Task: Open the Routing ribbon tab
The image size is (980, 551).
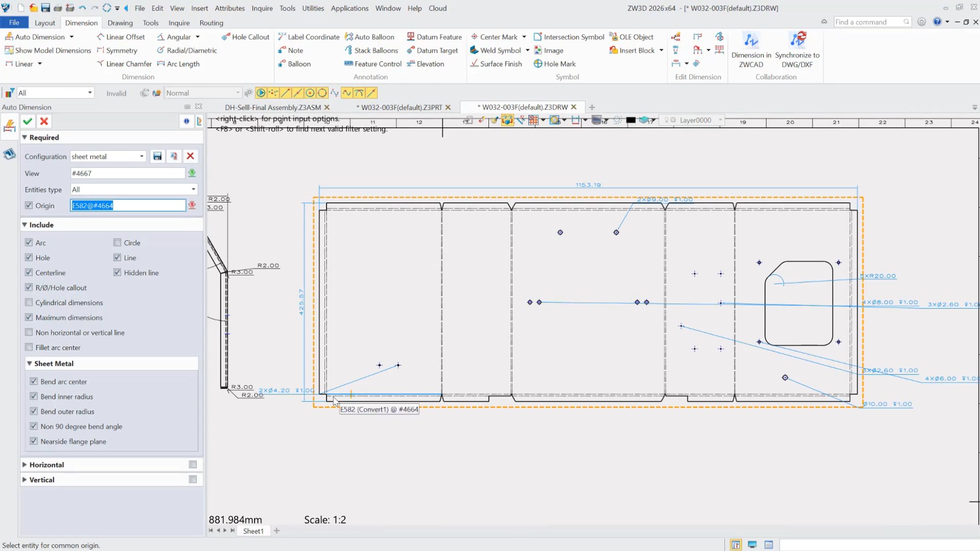Action: click(x=211, y=23)
